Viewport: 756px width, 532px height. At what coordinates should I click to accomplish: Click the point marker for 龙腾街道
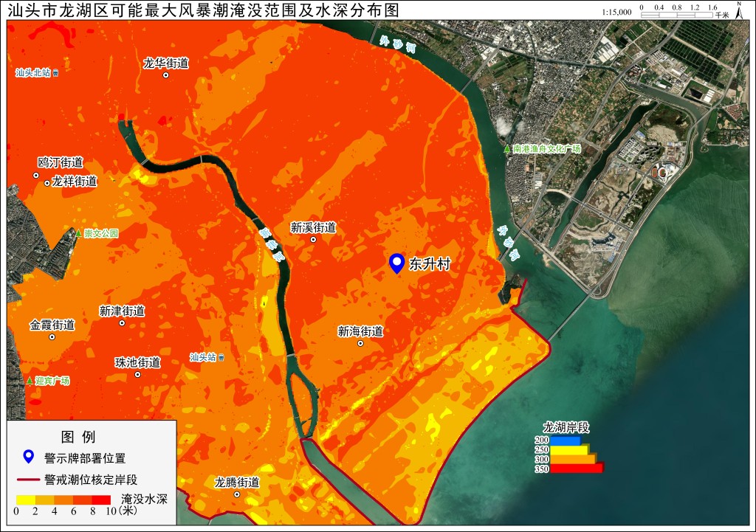[x=237, y=494]
